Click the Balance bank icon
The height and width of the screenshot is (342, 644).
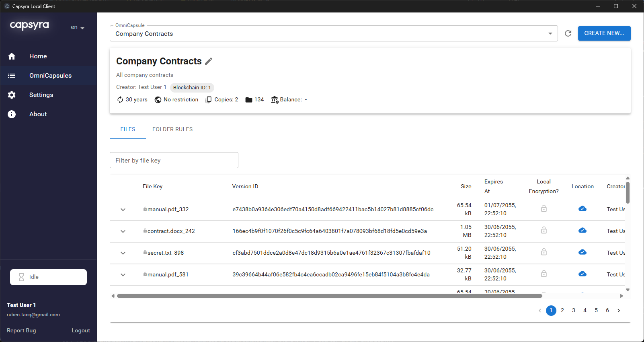click(x=275, y=100)
